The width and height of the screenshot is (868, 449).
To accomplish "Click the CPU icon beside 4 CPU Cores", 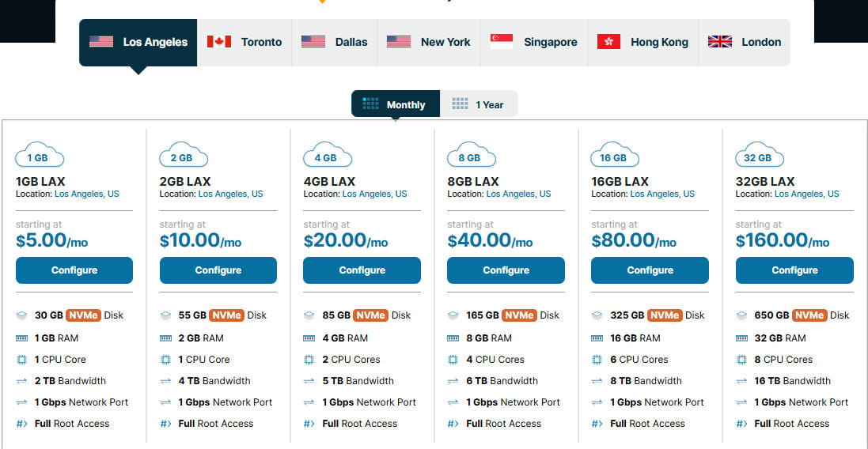I will click(453, 360).
